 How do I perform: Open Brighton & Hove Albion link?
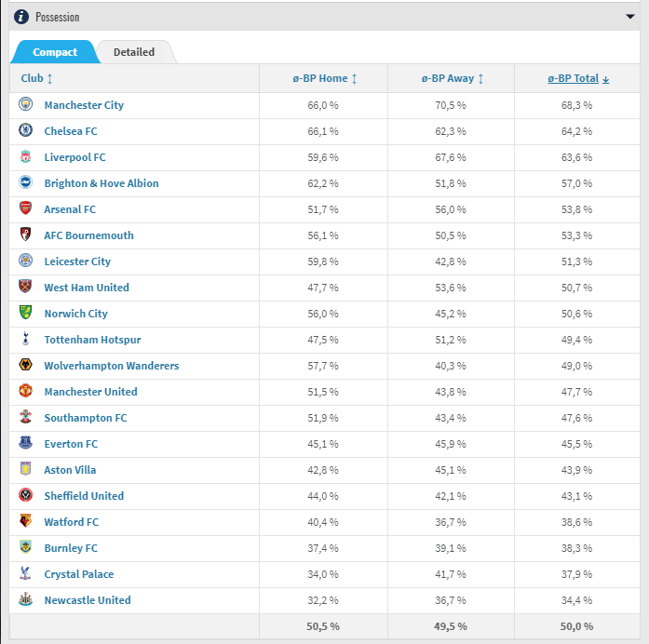(x=101, y=183)
